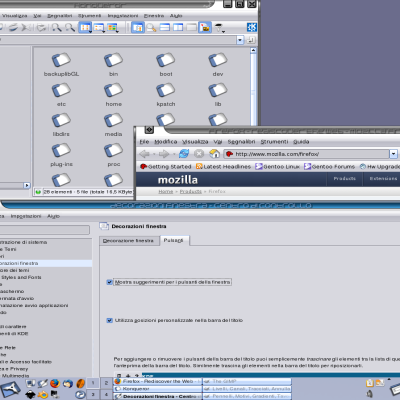The image size is (400, 400).
Task: Select Styles and Fonts in control center list
Action: 21,277
